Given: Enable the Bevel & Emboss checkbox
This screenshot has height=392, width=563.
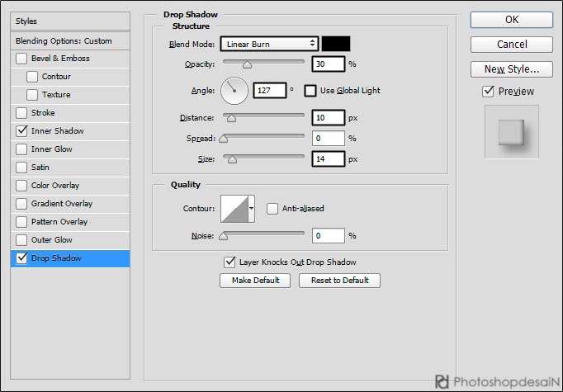Looking at the screenshot, I should pyautogui.click(x=21, y=59).
